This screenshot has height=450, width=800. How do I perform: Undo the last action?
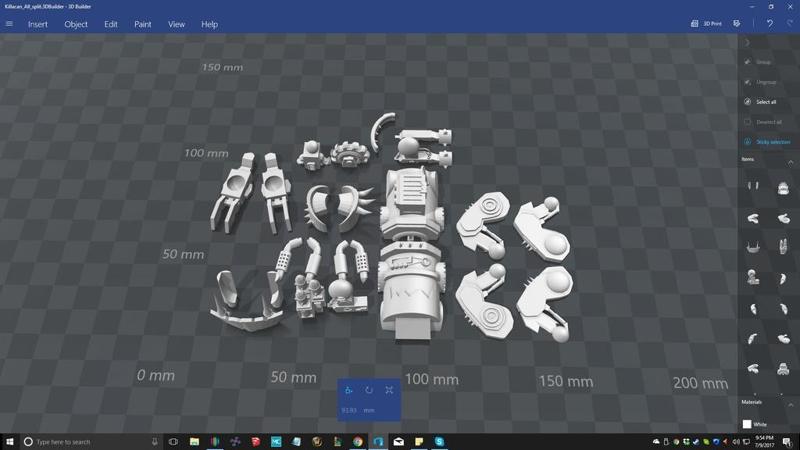(769, 23)
